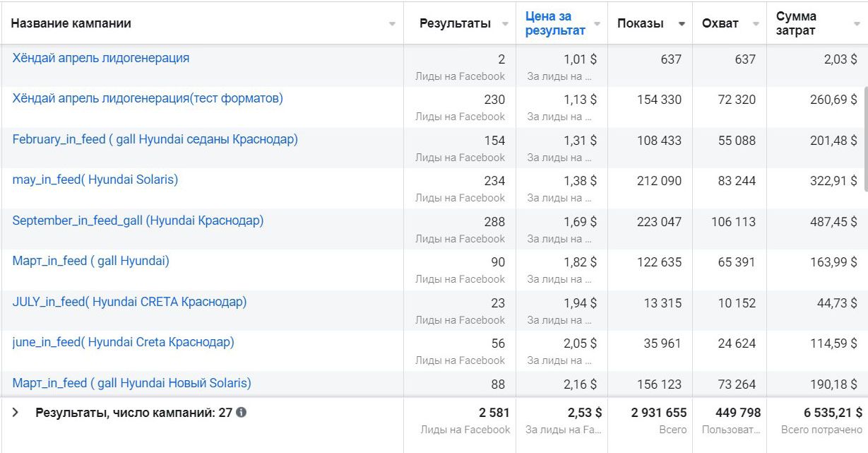868x453 pixels.
Task: Open may_in_feed Hyundai Solaris campaign
Action: (95, 180)
